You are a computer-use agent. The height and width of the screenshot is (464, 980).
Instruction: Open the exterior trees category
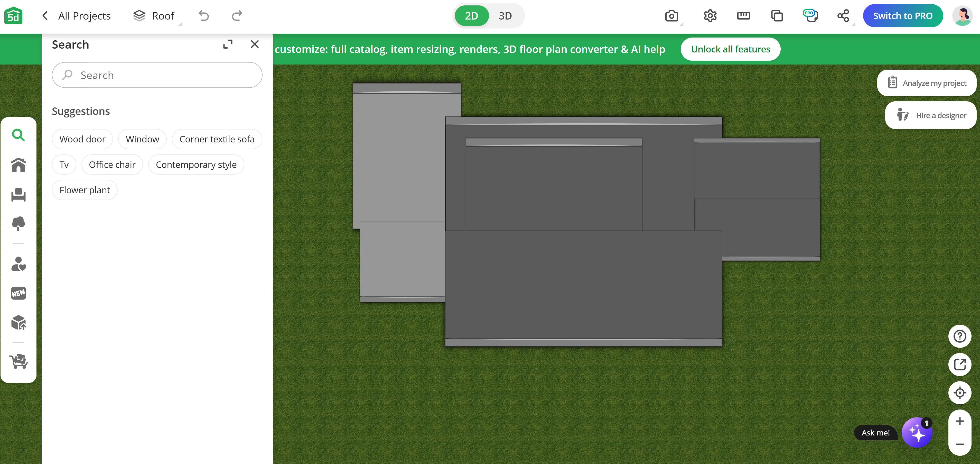(x=18, y=223)
